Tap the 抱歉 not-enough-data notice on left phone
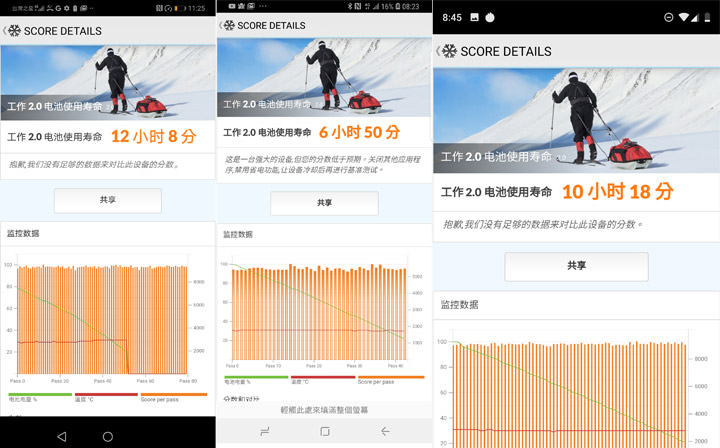Image resolution: width=720 pixels, height=448 pixels. (94, 164)
